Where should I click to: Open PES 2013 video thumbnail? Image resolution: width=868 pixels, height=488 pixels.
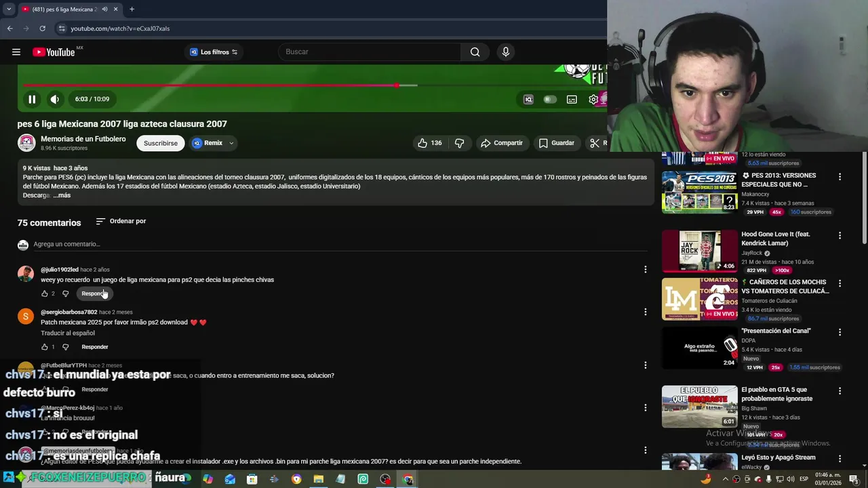click(699, 192)
